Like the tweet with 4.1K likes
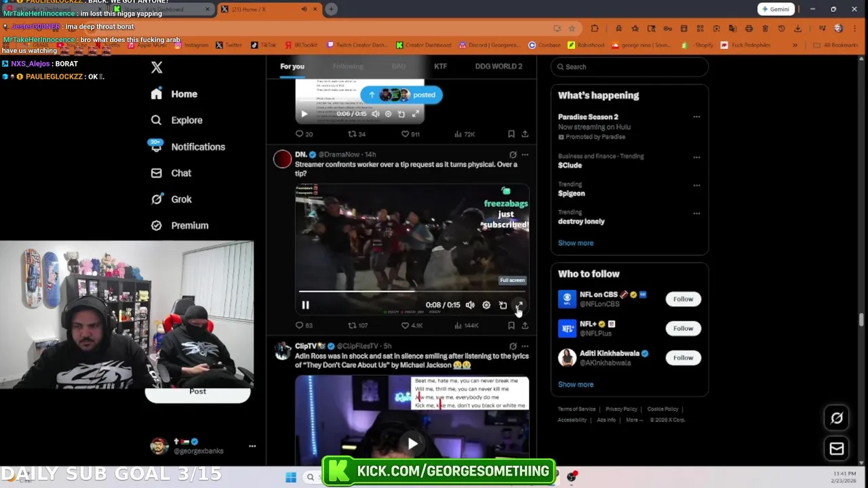868x488 pixels. (412, 325)
